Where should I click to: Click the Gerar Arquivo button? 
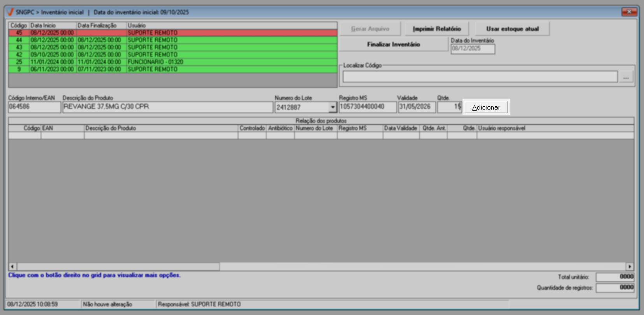coord(370,29)
